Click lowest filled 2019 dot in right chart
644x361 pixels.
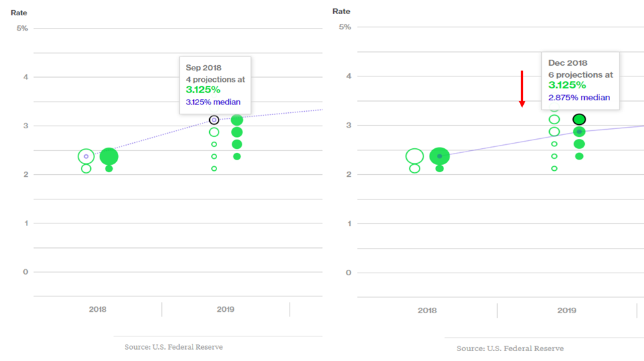point(579,156)
